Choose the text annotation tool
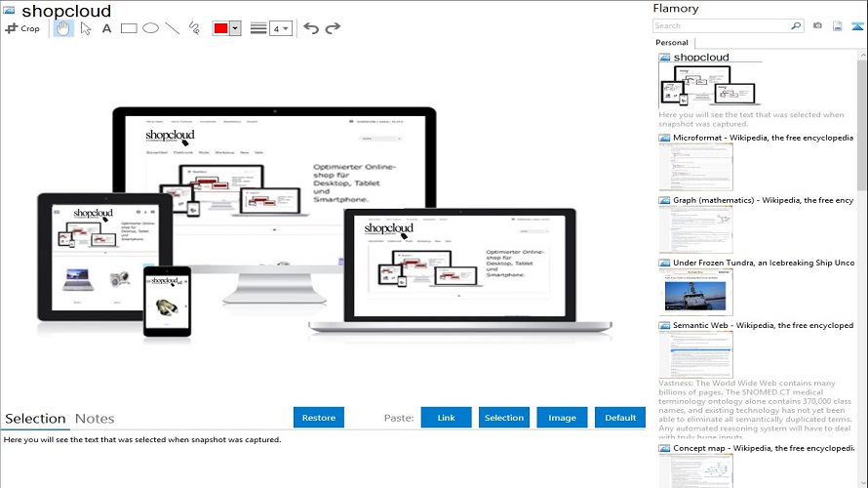Screen dimensions: 868x488 107,28
